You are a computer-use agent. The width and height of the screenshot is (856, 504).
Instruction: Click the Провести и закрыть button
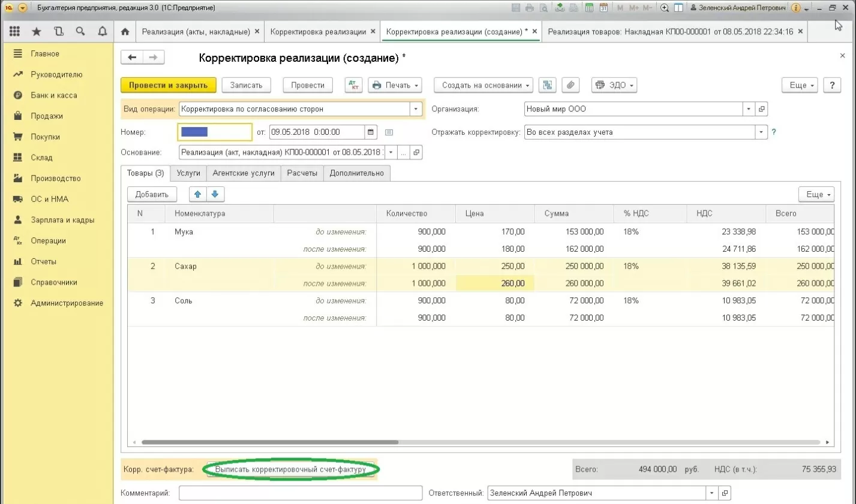coord(168,85)
